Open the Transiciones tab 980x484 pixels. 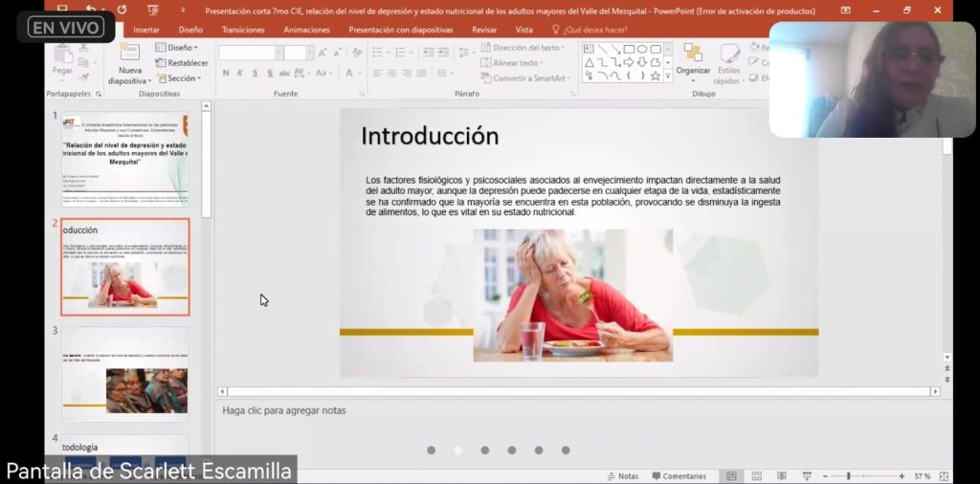pos(243,30)
